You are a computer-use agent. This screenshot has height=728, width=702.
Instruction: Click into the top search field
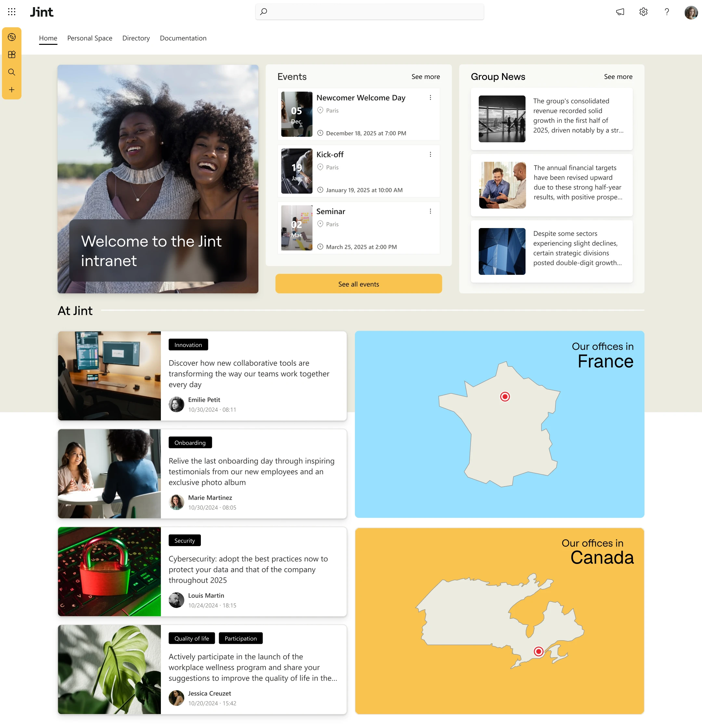tap(370, 12)
